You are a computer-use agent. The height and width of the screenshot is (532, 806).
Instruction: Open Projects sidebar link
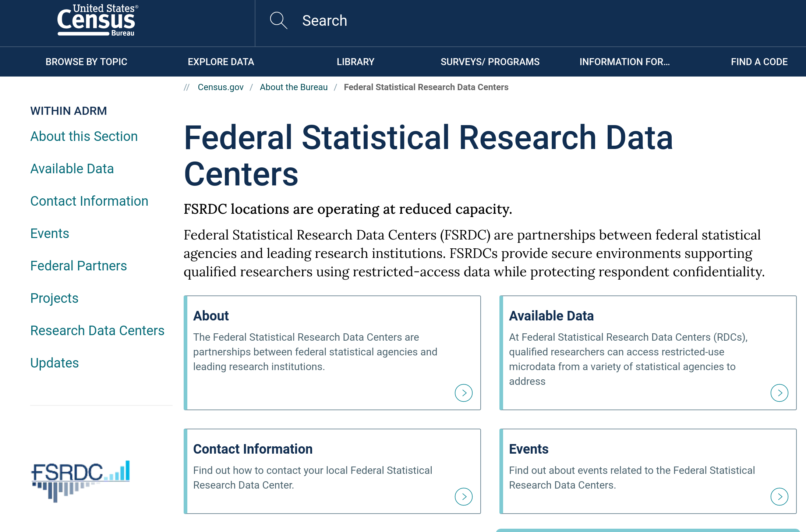54,298
